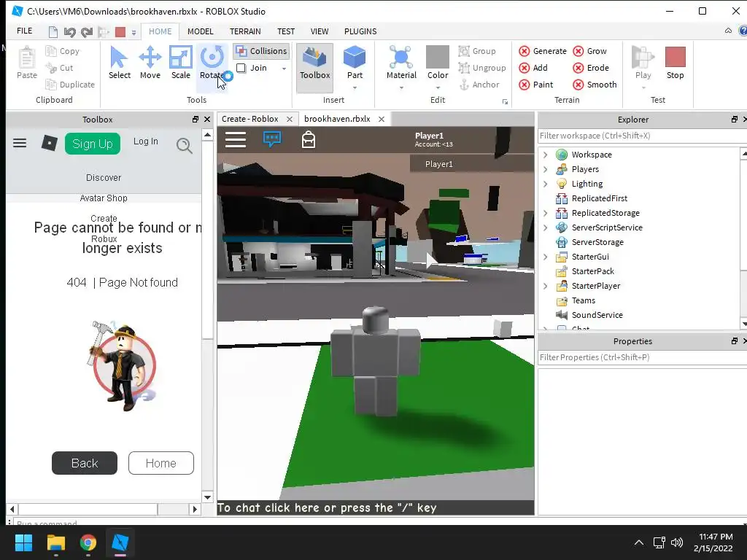Stop the running test session
747x560 pixels.
675,63
